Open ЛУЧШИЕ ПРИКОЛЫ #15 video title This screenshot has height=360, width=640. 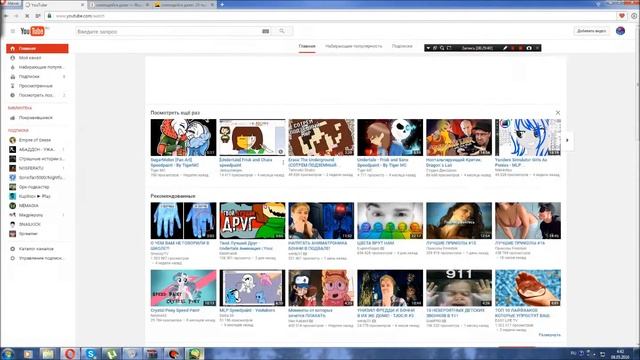click(451, 243)
